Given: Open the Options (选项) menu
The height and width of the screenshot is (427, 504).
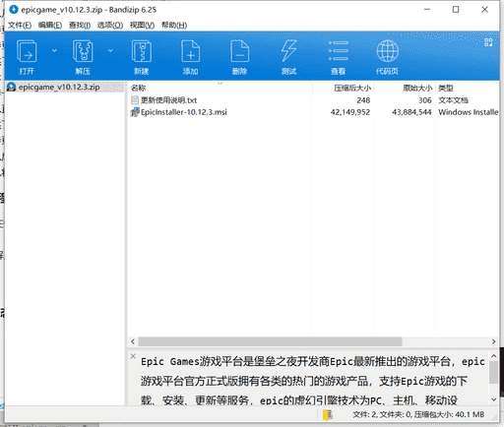Looking at the screenshot, I should tap(110, 25).
